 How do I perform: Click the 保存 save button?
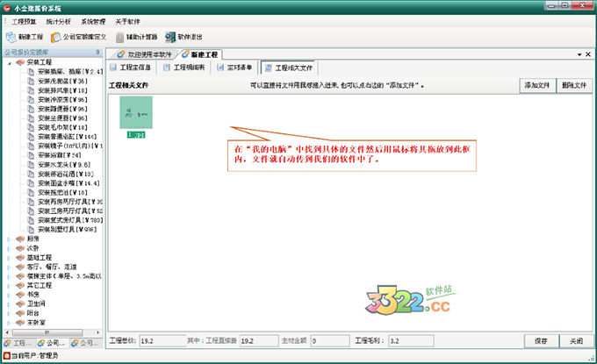click(x=541, y=341)
